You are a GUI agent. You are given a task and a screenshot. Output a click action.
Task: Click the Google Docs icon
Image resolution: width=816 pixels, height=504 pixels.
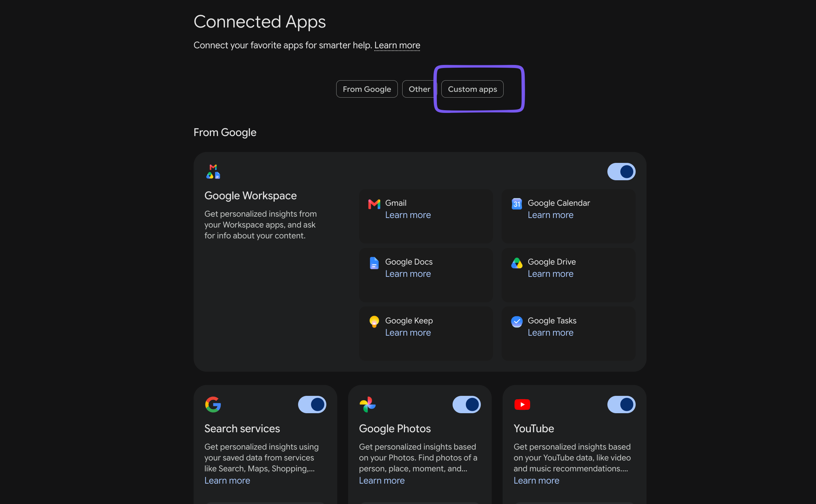[x=374, y=263]
